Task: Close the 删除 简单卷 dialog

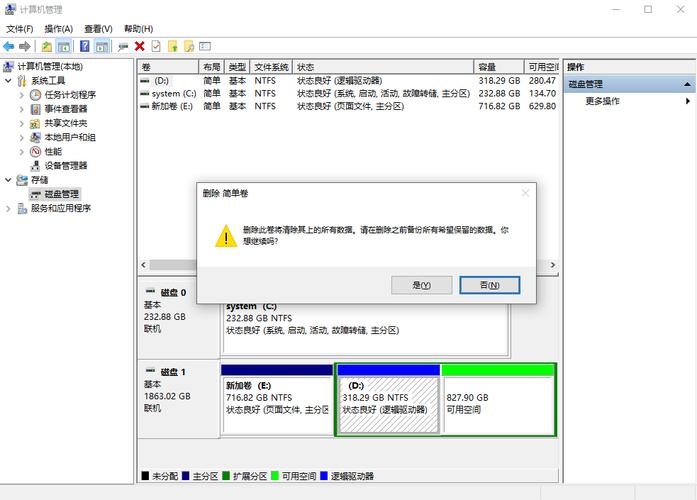Action: tap(525, 193)
